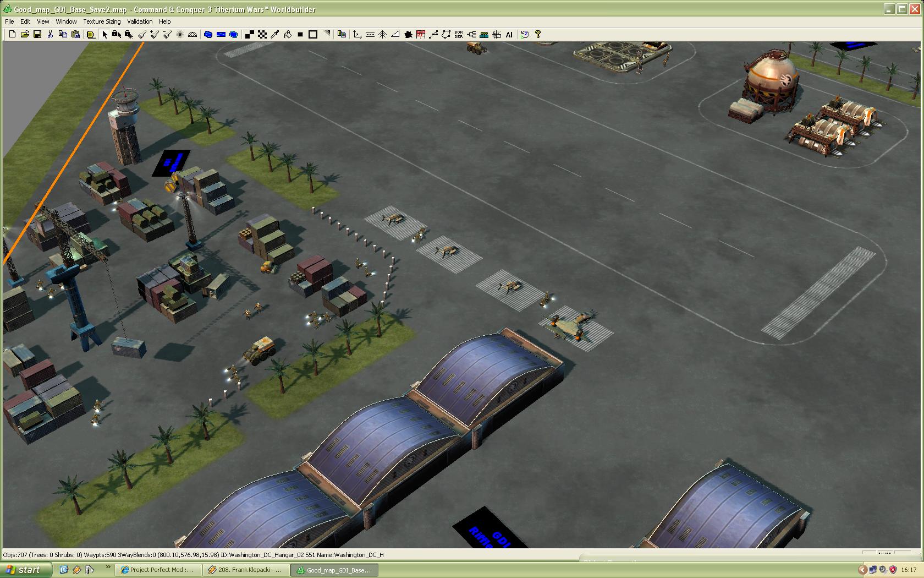Viewport: 924px width, 578px height.
Task: Open the View menu
Action: click(x=43, y=21)
